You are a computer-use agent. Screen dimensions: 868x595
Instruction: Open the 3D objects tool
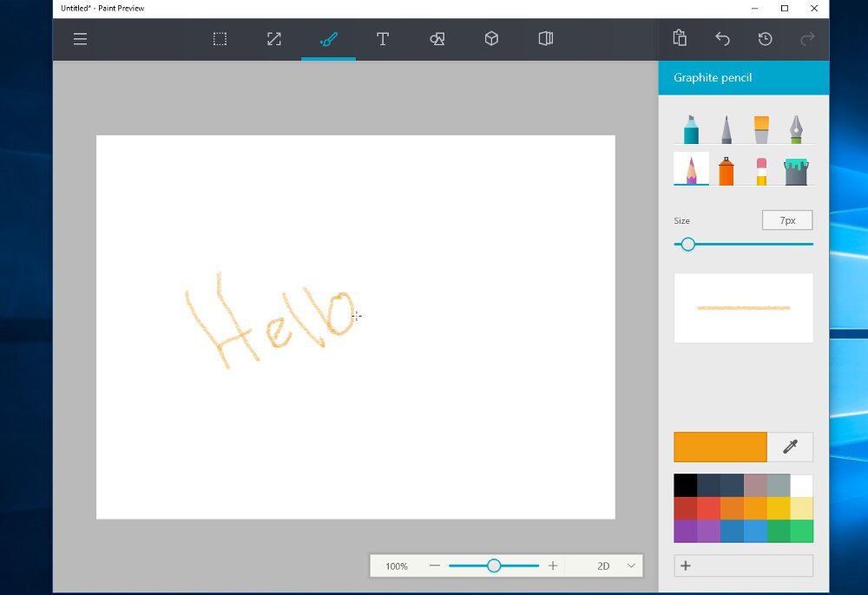(491, 39)
